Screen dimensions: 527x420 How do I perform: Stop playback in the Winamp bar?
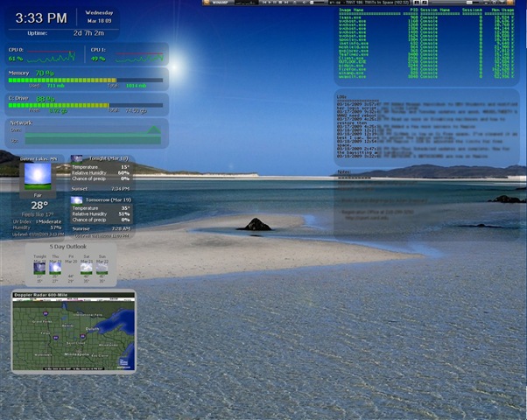pyautogui.click(x=280, y=3)
